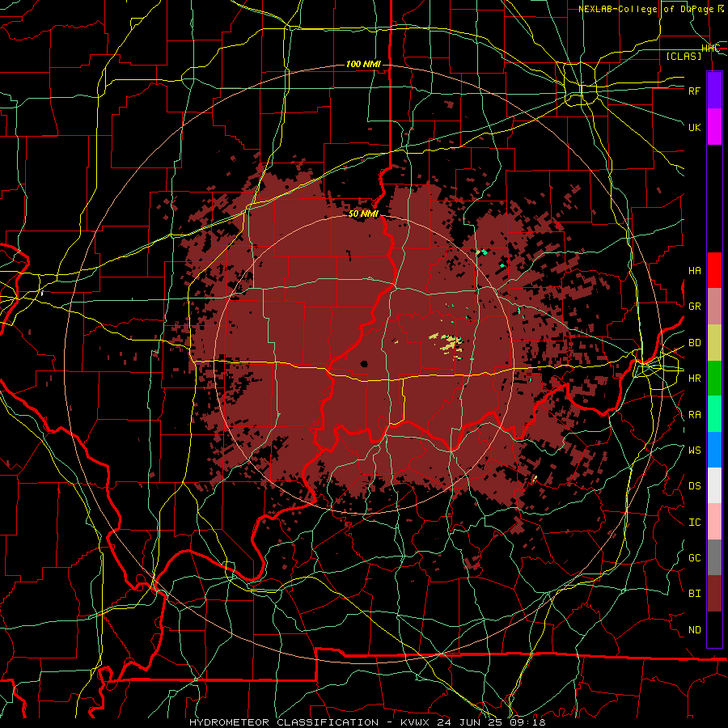
Task: Click the black radar site dot at center
Action: 364,363
